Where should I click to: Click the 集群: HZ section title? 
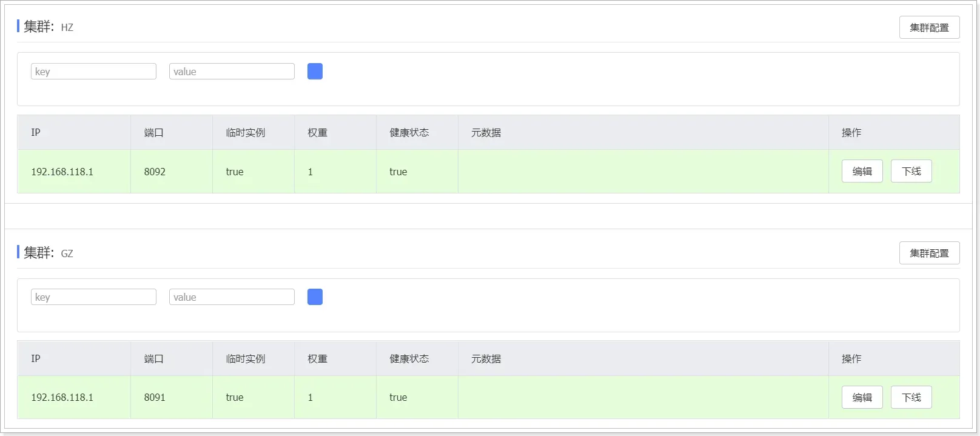pyautogui.click(x=48, y=27)
